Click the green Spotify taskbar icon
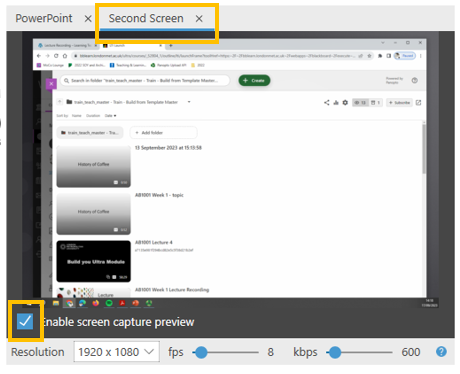The width and height of the screenshot is (460, 374). click(109, 303)
